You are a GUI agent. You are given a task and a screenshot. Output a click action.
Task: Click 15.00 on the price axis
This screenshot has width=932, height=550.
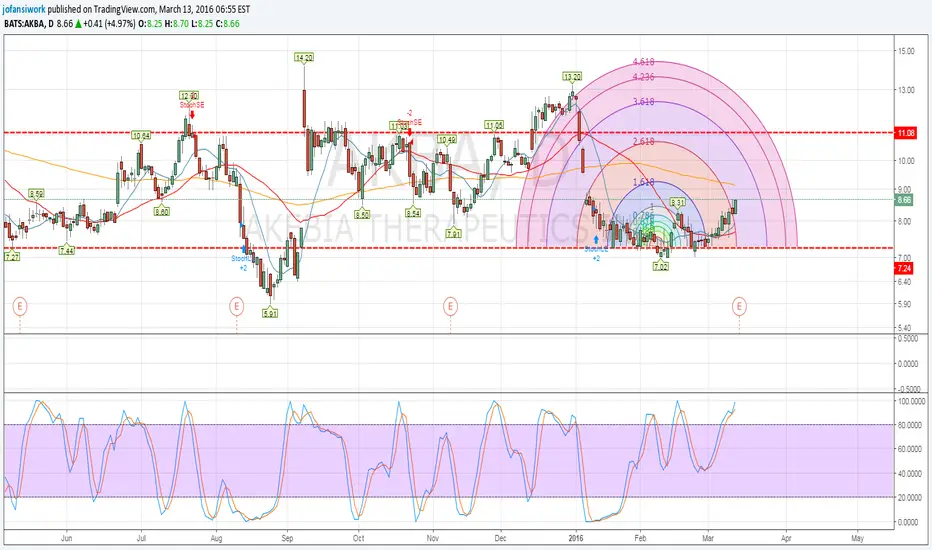pyautogui.click(x=906, y=51)
